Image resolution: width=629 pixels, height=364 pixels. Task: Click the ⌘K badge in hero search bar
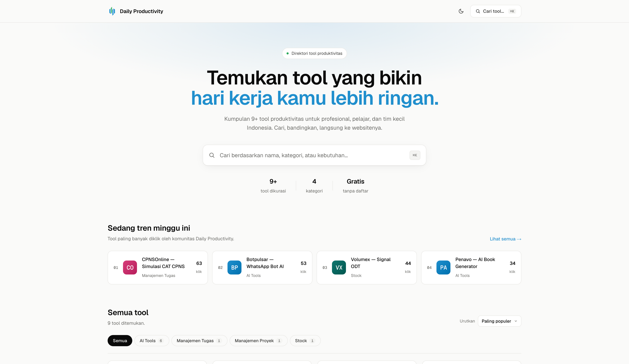(x=415, y=155)
